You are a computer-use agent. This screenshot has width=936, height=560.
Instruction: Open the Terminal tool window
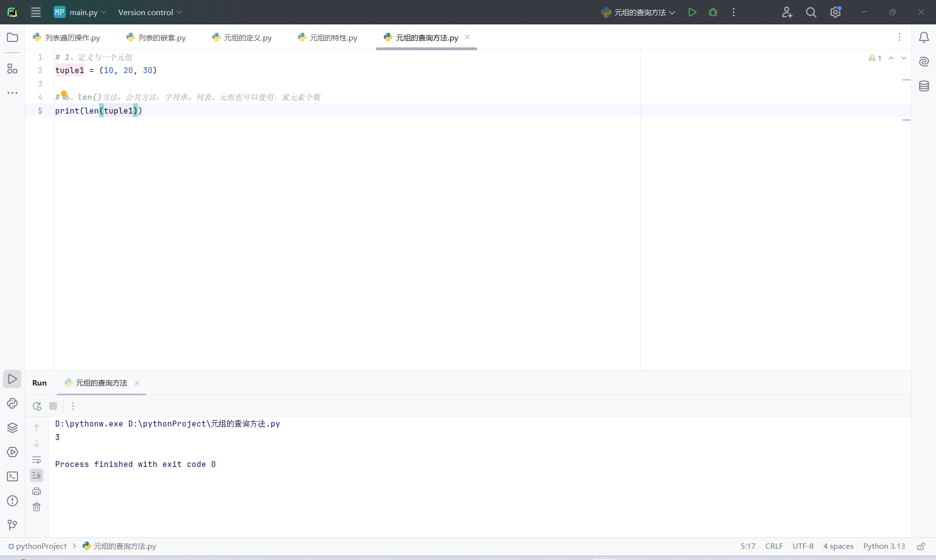point(12,477)
